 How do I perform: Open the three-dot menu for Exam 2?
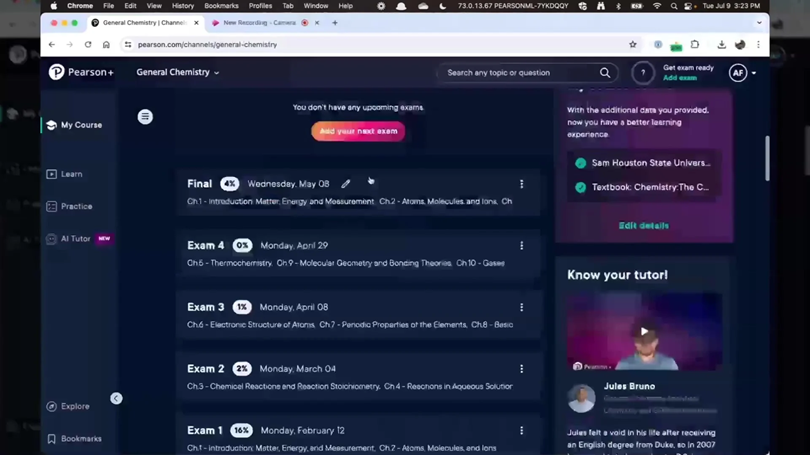[521, 369]
